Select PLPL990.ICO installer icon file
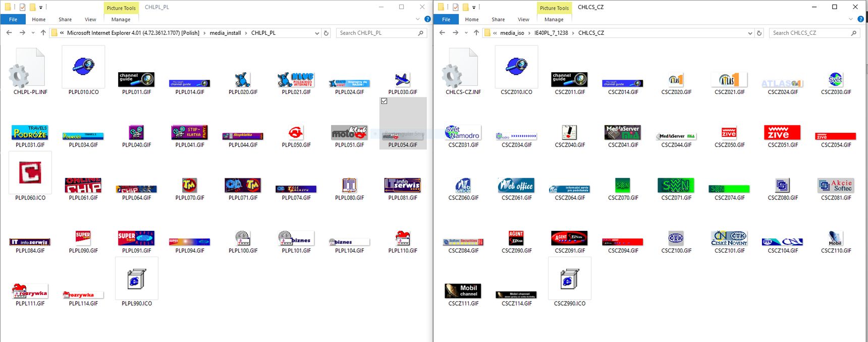Viewport: 868px width, 342px height. coord(136,278)
